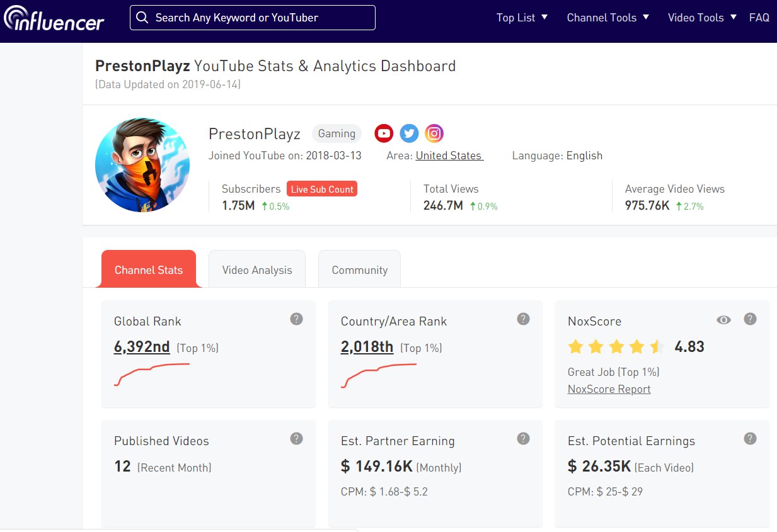This screenshot has width=777, height=532.
Task: Click the CPM: $ 25-$ 29 text
Action: (605, 492)
